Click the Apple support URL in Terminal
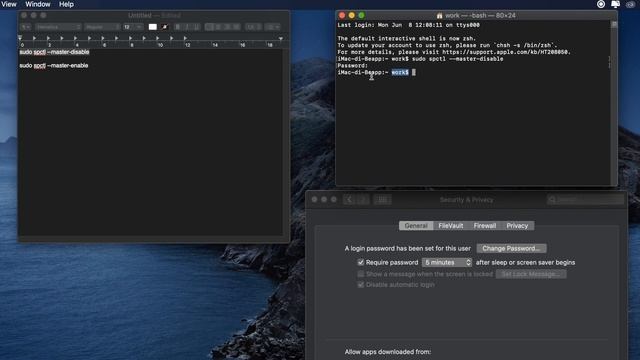The image size is (640, 360). pyautogui.click(x=505, y=52)
